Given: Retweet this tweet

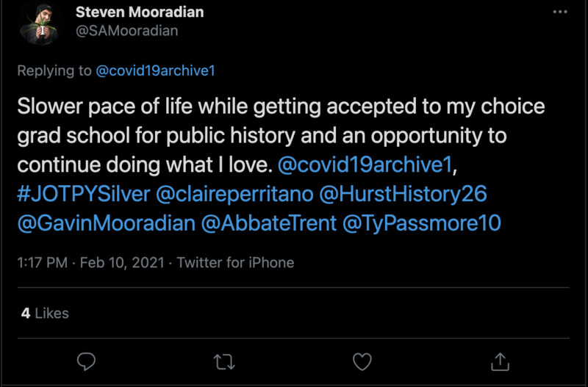Looking at the screenshot, I should pyautogui.click(x=223, y=361).
